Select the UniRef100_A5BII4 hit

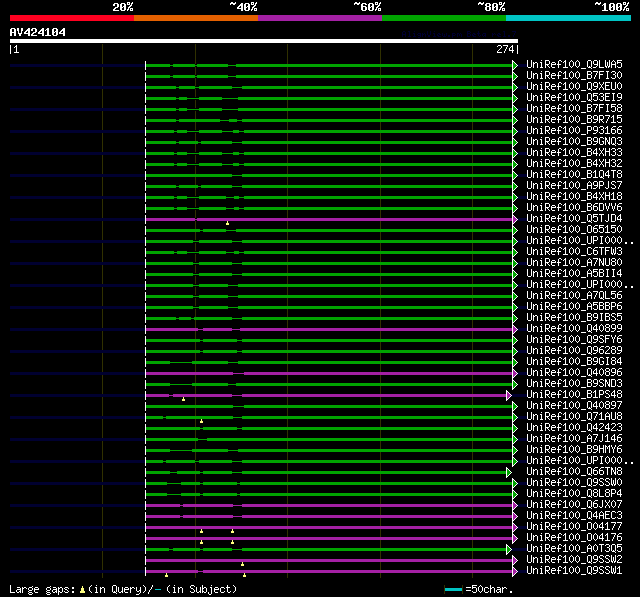click(x=574, y=274)
